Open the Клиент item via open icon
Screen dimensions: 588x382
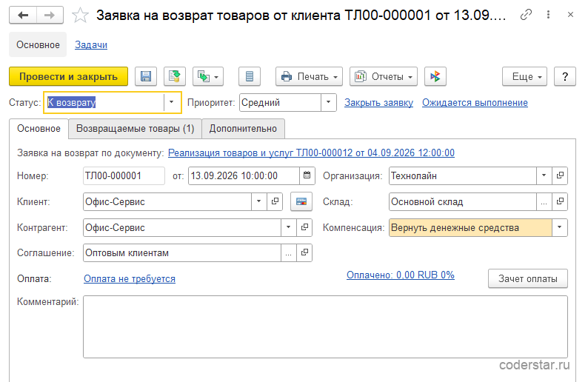275,201
